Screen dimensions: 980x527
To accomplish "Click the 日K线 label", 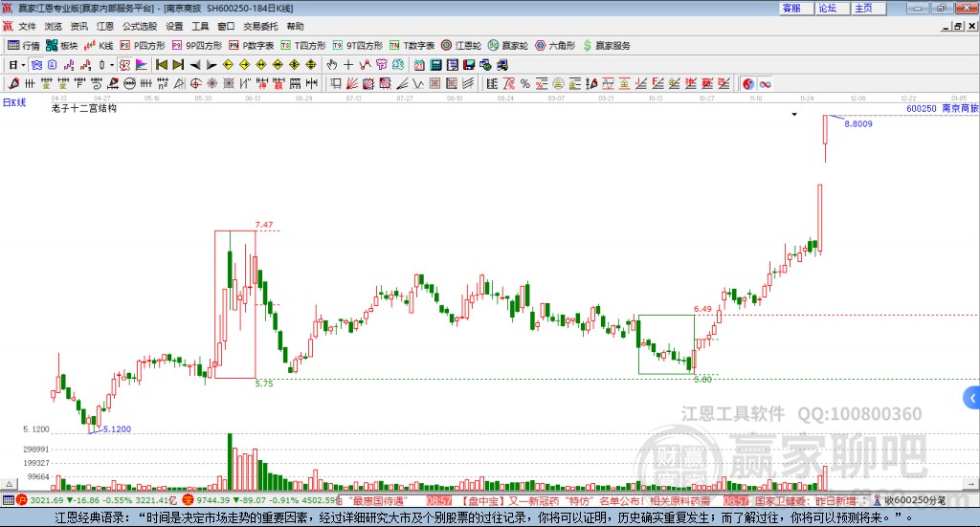I will [14, 102].
